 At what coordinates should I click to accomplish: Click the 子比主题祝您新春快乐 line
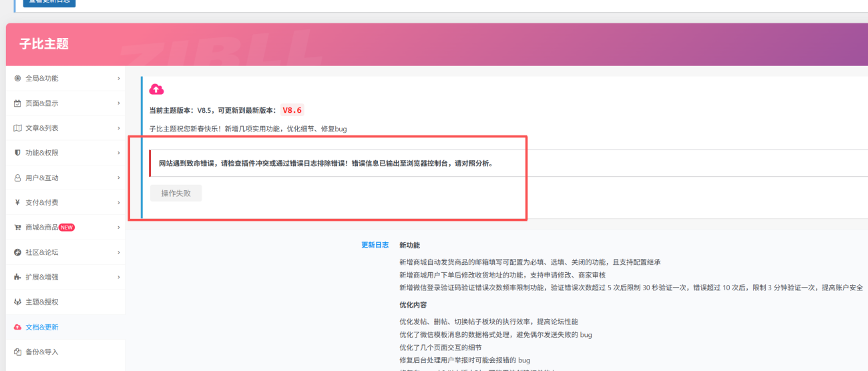(x=248, y=129)
